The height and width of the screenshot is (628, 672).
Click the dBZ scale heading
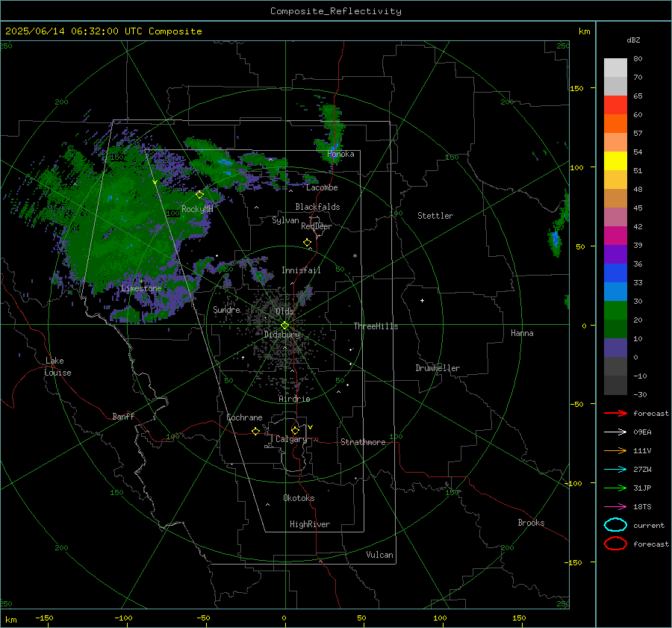(633, 40)
